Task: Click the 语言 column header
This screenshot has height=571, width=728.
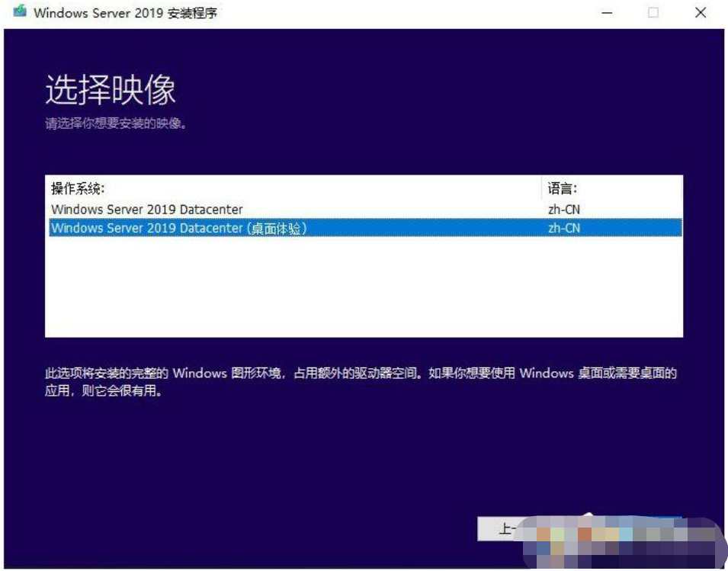Action: 563,189
